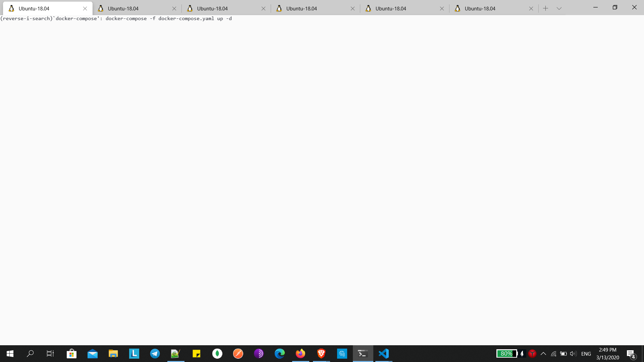
Task: Launch Postman from the taskbar
Action: point(238,354)
